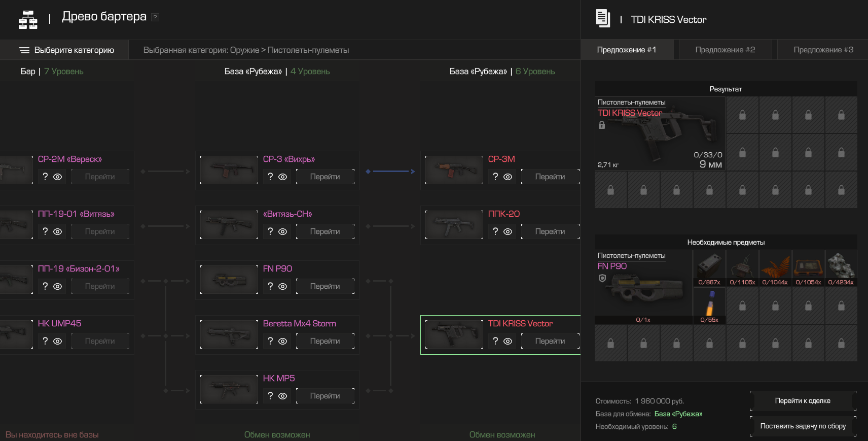Click the TDI KRISS Vector result item card

(x=660, y=133)
